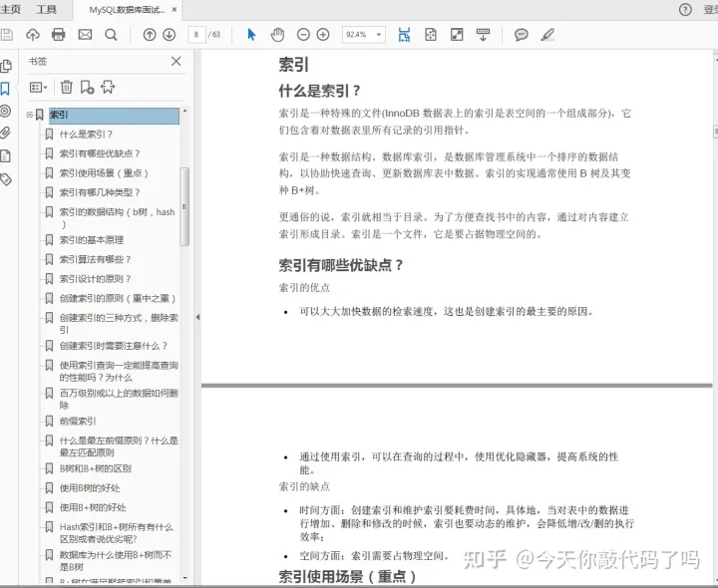Add a new bookmark icon

pos(87,87)
